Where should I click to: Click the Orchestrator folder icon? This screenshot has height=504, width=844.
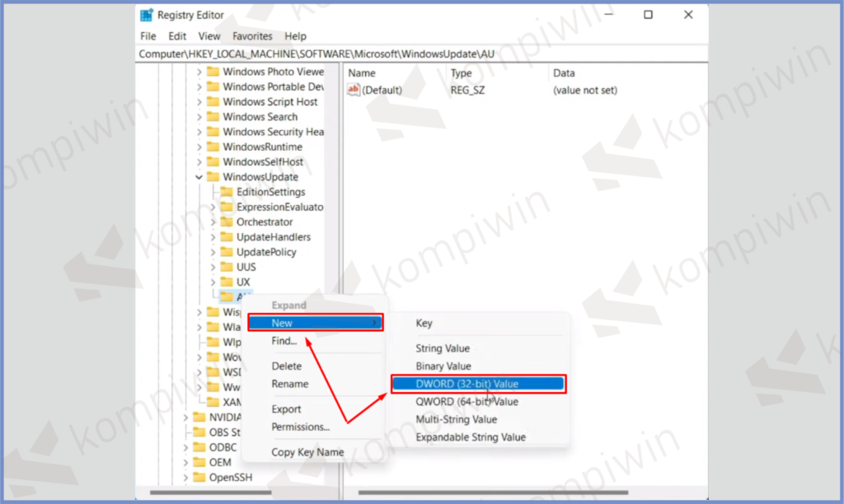227,222
